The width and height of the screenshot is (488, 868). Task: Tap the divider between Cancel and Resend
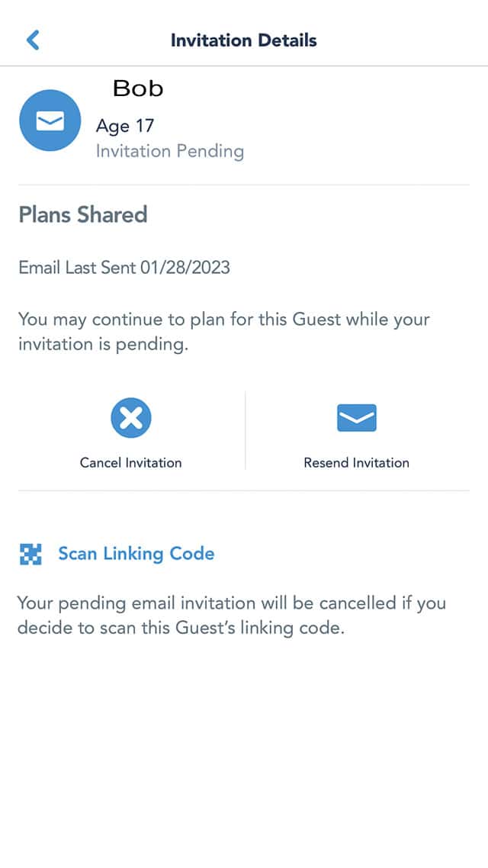coord(245,431)
